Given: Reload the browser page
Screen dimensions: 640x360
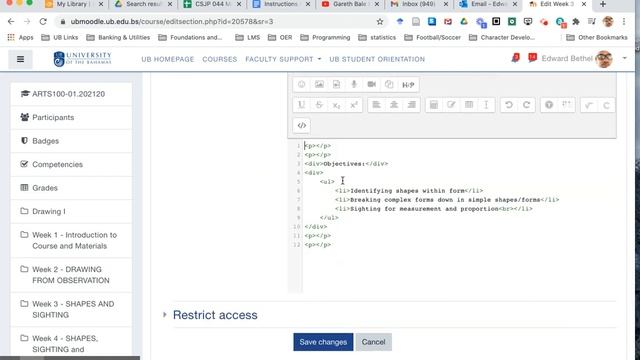Looking at the screenshot, I should tap(43, 22).
